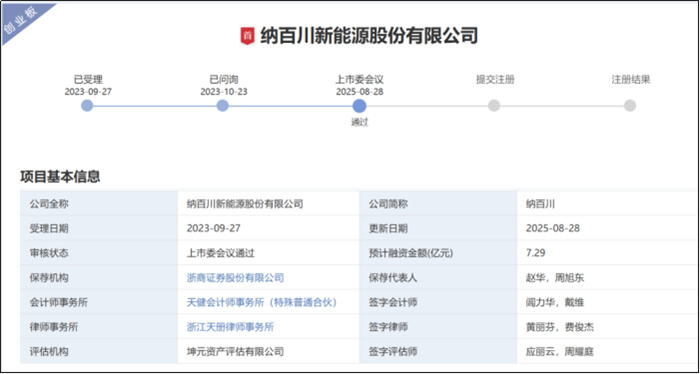Click the 已受理 stage label text
Image resolution: width=700 pixels, height=374 pixels.
[88, 80]
